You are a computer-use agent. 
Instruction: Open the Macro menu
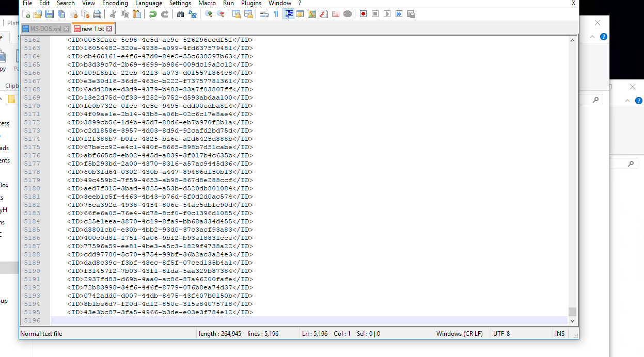(x=207, y=3)
